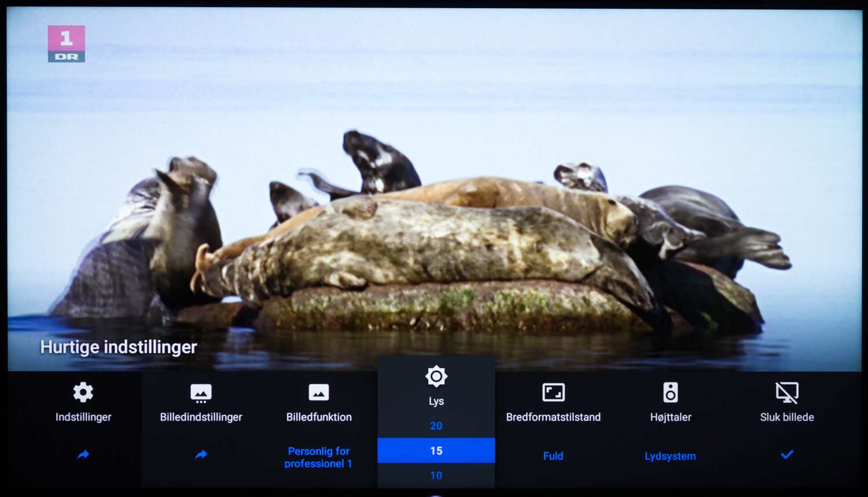Select highlighted brightness value 15
This screenshot has width=868, height=497.
pos(436,451)
